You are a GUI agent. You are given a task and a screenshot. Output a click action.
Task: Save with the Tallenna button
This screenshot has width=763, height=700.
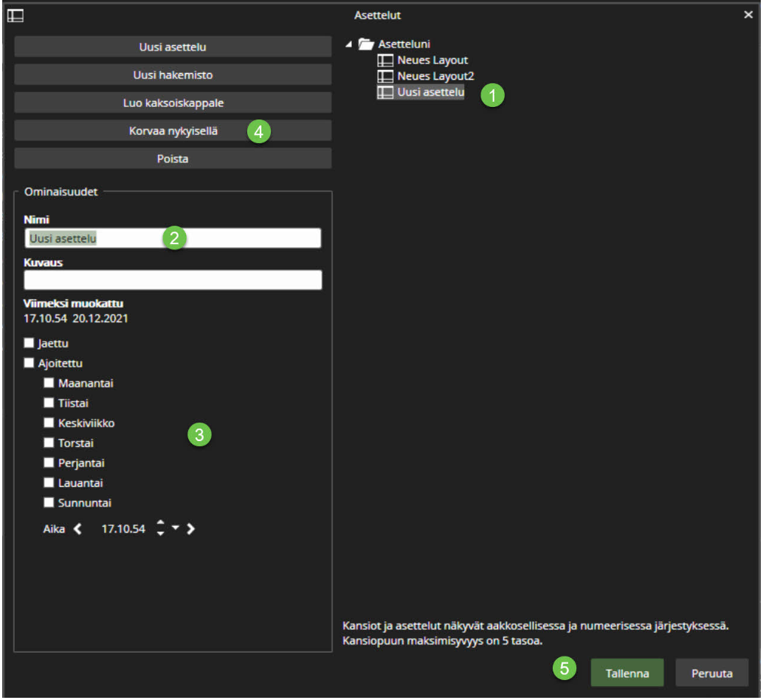(626, 673)
